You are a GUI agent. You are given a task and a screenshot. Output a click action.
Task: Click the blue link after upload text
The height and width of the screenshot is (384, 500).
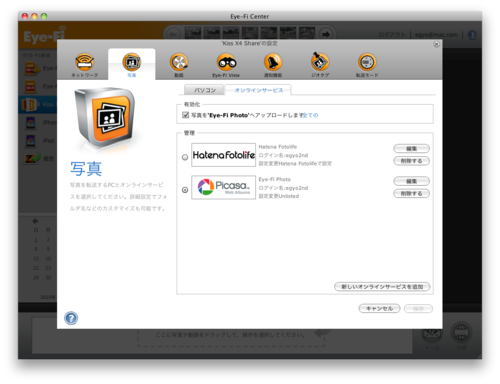tap(310, 115)
